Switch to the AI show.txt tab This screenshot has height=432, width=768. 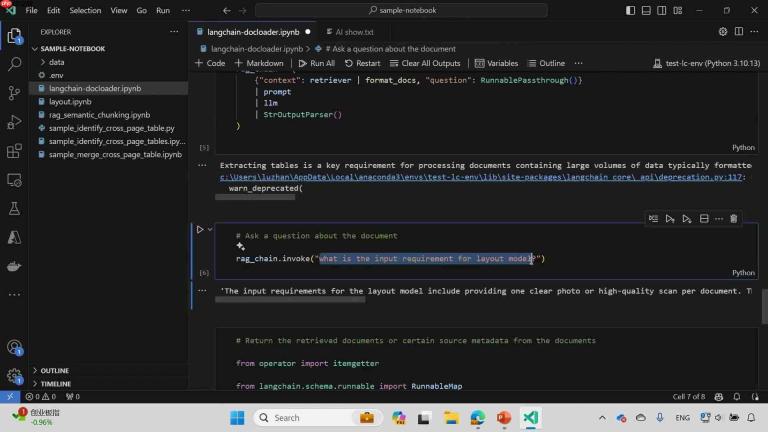pos(354,32)
